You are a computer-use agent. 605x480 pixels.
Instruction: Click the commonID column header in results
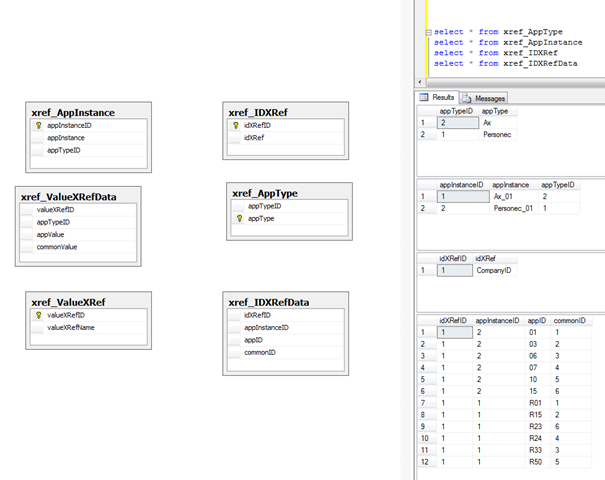(569, 320)
